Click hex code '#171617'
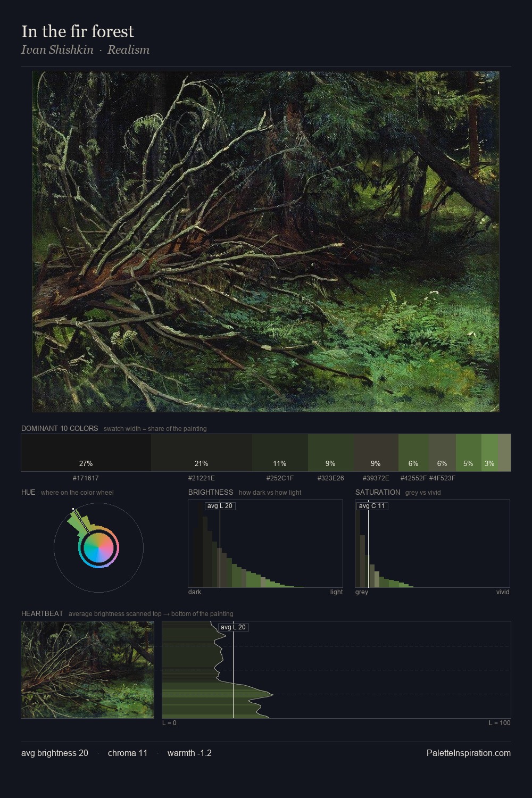The image size is (532, 798). 86,478
